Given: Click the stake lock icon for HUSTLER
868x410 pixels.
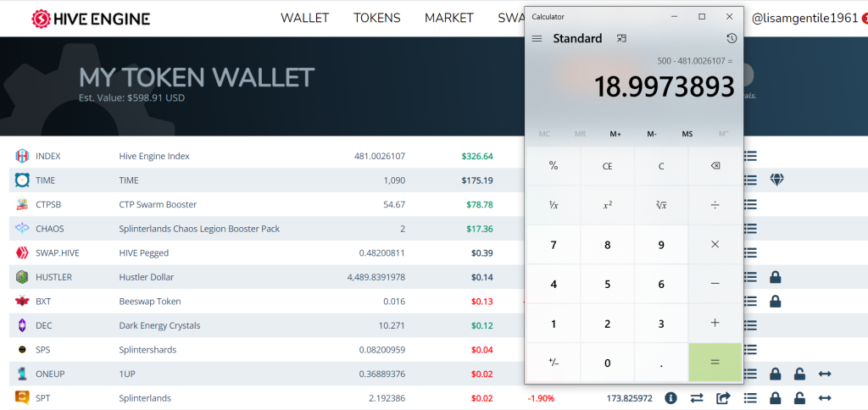Looking at the screenshot, I should pos(776,277).
